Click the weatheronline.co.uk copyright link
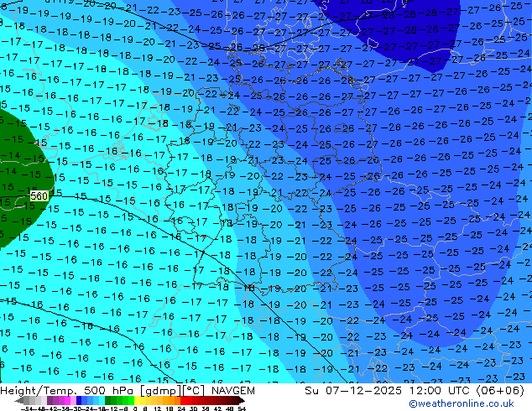Image resolution: width=532 pixels, height=411 pixels. tap(462, 403)
